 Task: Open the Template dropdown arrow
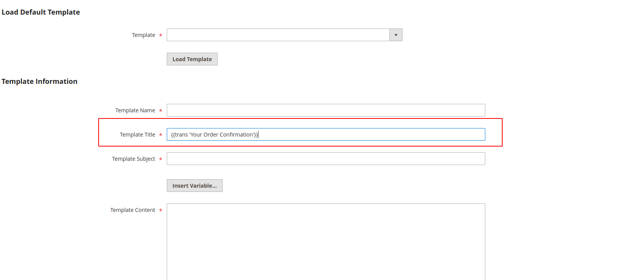[x=396, y=35]
